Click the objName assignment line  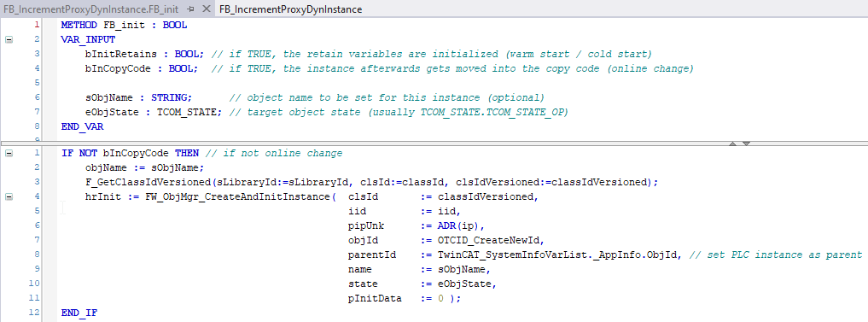click(x=144, y=168)
